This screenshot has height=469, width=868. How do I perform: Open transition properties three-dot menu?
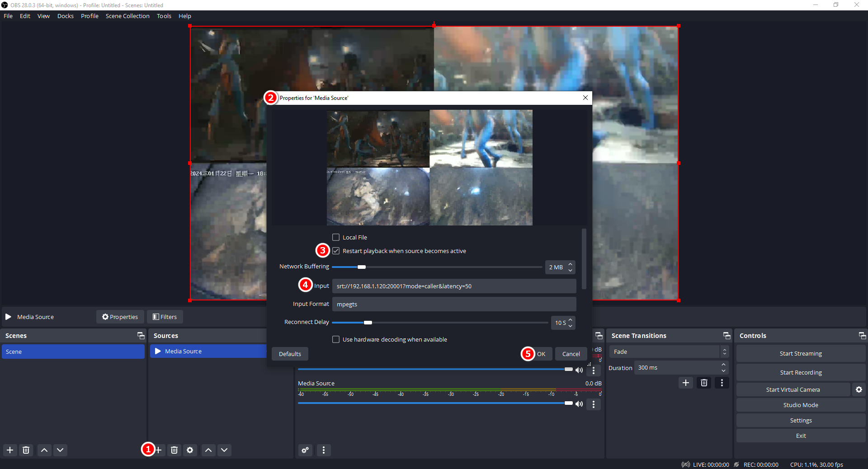point(722,383)
